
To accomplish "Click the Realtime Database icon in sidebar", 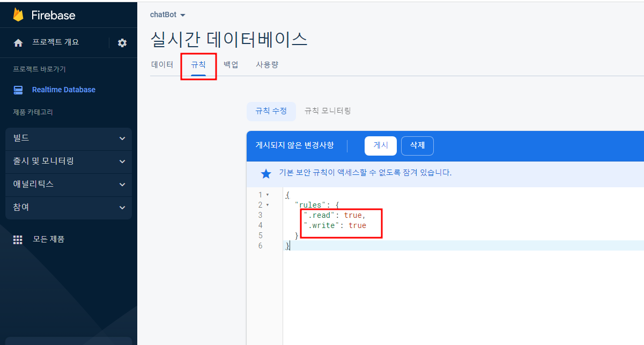I will pyautogui.click(x=18, y=90).
